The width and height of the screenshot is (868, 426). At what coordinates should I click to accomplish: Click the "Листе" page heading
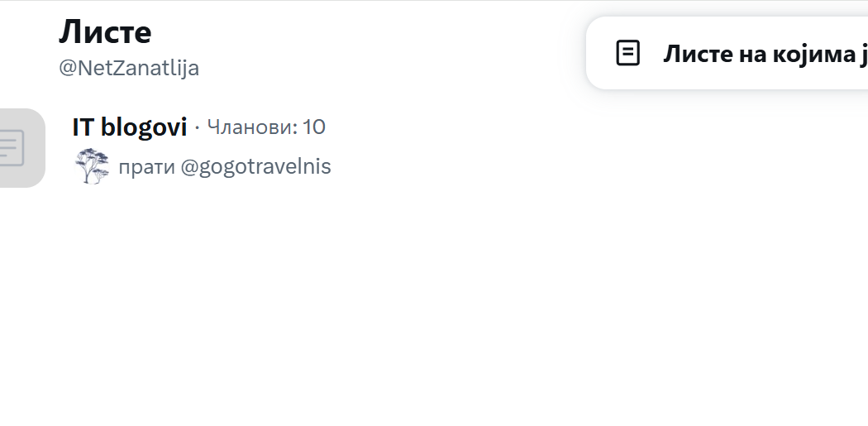105,32
